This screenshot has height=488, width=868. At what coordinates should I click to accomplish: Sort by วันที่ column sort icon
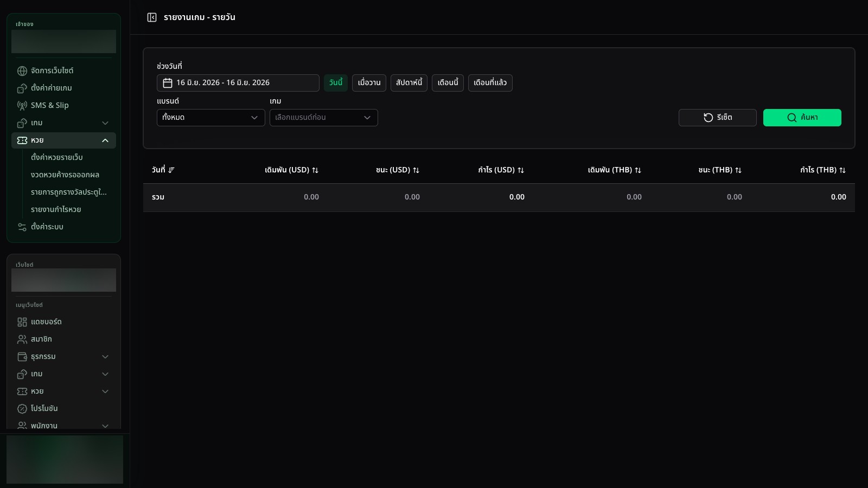171,170
